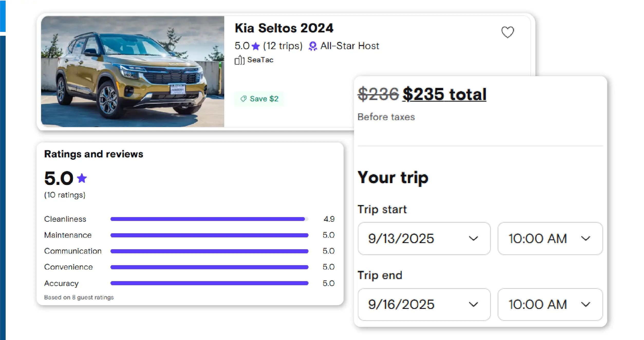This screenshot has height=340, width=644.
Task: Click the Communication rating bar
Action: [209, 251]
